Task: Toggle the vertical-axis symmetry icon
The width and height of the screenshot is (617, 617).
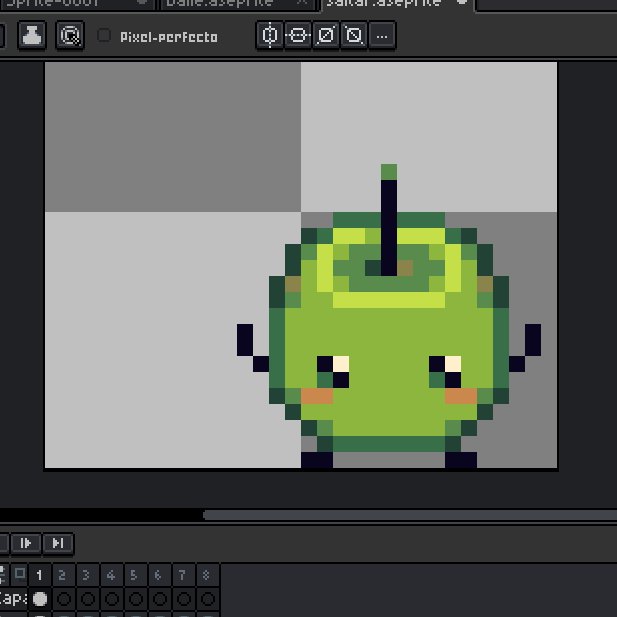Action: coord(270,35)
